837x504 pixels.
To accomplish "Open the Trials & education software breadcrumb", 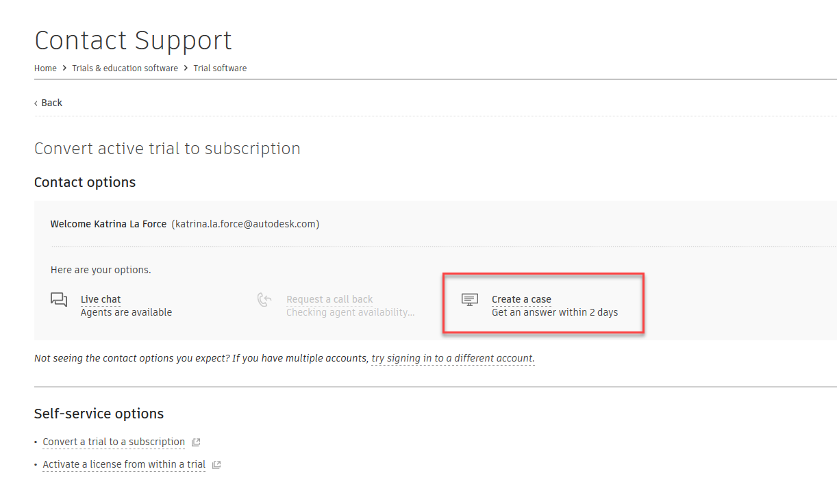I will (125, 68).
